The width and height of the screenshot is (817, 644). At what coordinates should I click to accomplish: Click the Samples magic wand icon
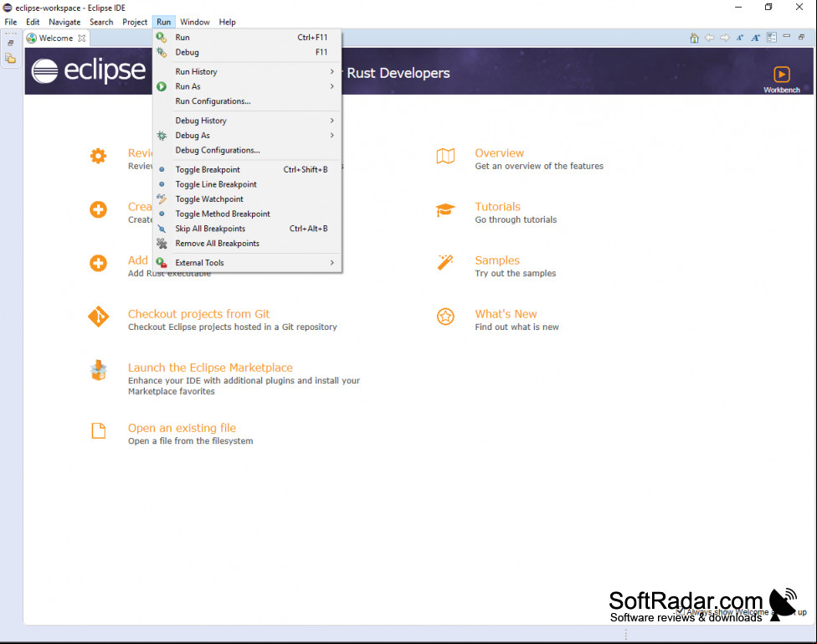(x=445, y=262)
